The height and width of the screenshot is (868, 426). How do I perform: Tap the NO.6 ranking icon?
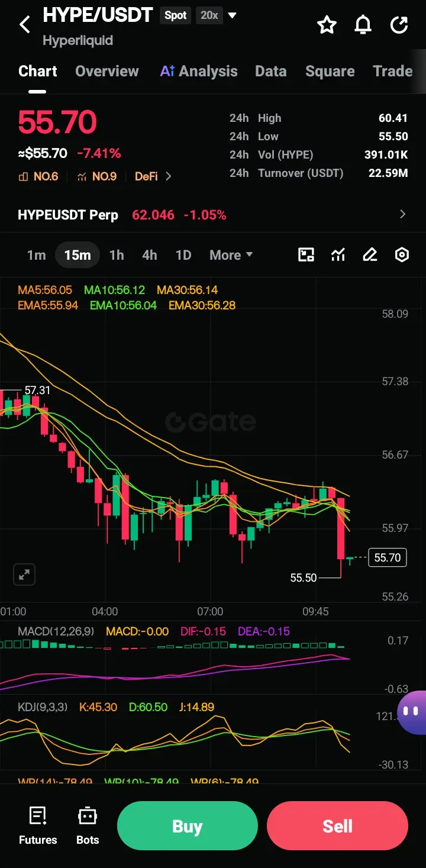[x=24, y=176]
